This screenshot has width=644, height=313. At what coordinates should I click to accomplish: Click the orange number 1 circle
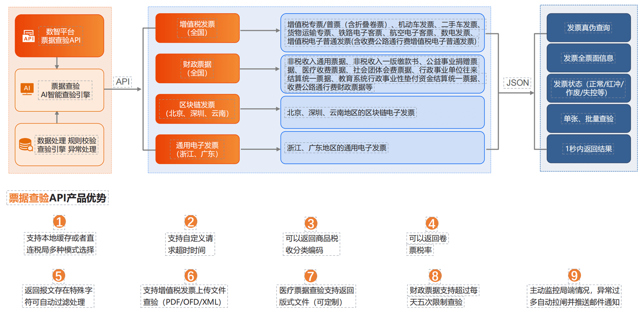(59, 221)
